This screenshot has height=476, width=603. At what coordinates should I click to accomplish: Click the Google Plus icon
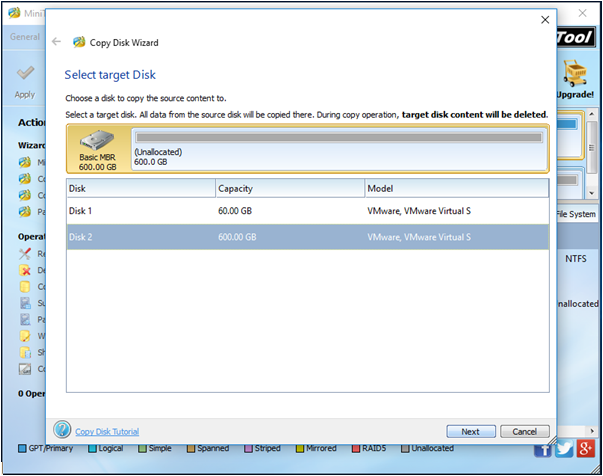tap(586, 448)
